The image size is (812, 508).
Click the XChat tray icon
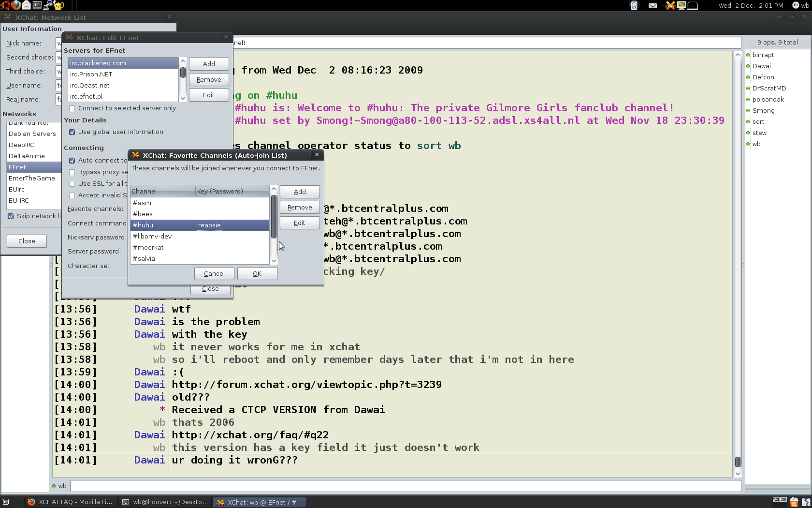670,5
